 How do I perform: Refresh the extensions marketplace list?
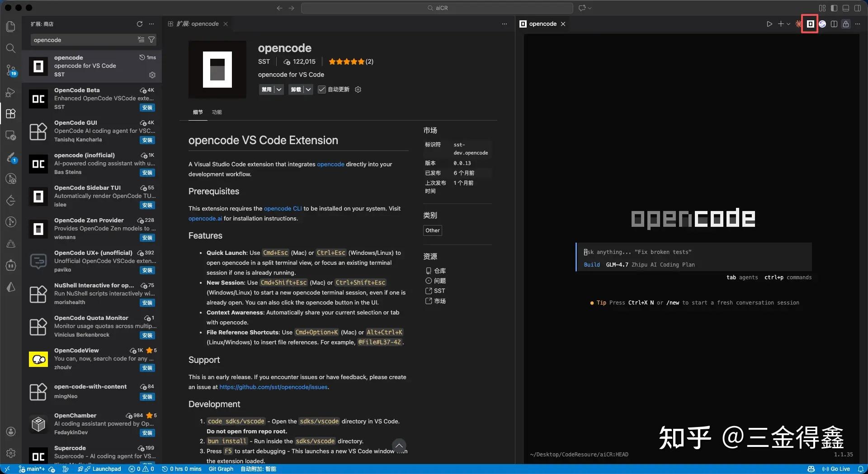pyautogui.click(x=140, y=24)
